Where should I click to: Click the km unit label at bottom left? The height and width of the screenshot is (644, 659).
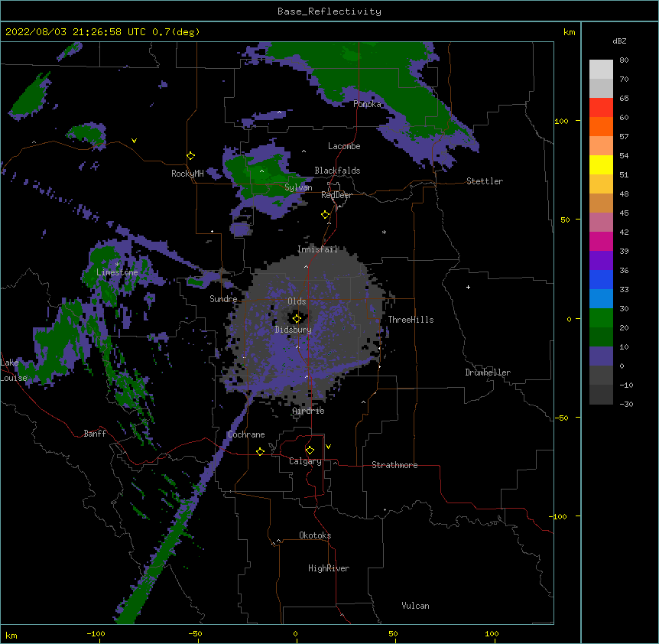pos(11,636)
